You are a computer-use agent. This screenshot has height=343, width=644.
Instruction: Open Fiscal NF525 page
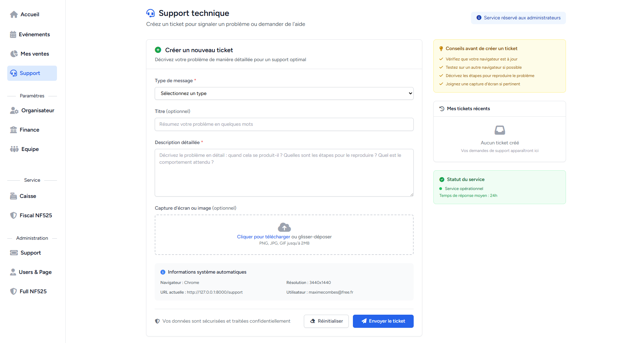pyautogui.click(x=32, y=216)
